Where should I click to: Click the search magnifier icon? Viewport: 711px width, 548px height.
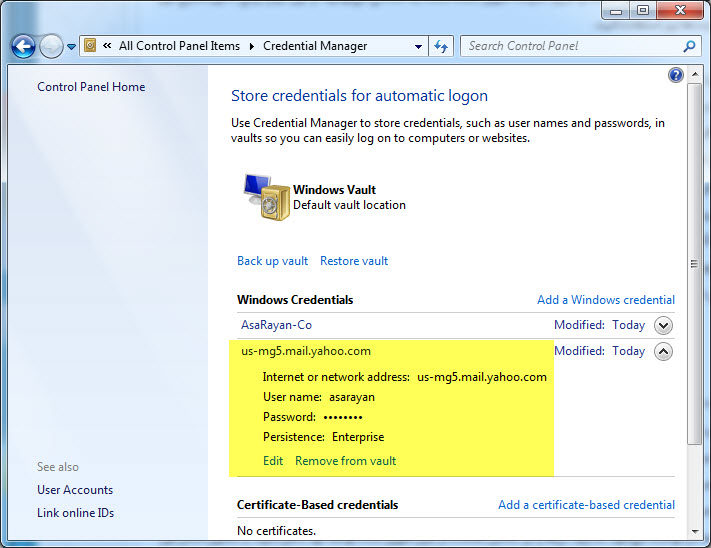[689, 46]
